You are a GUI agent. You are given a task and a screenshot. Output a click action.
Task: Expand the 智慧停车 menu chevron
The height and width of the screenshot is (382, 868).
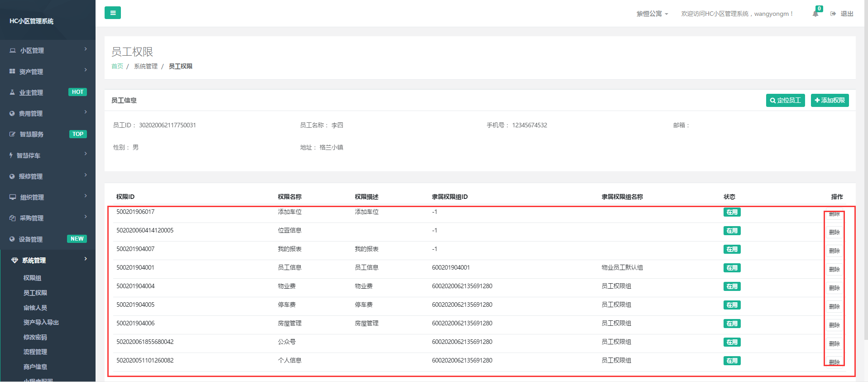point(86,154)
